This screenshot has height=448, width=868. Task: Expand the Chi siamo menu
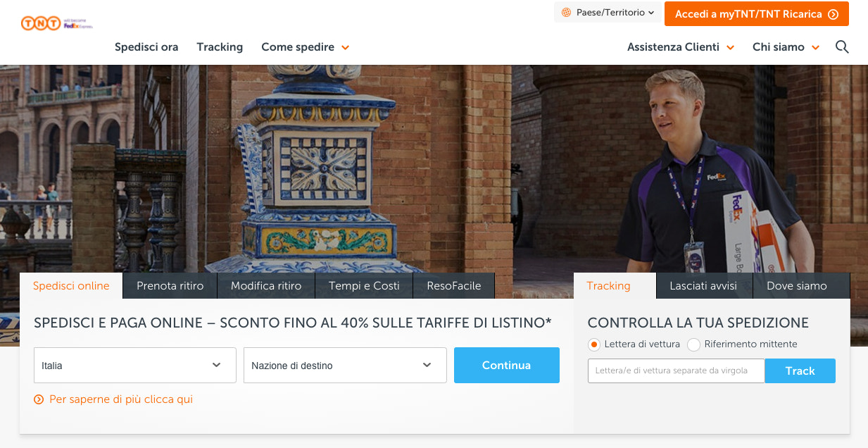pos(786,47)
